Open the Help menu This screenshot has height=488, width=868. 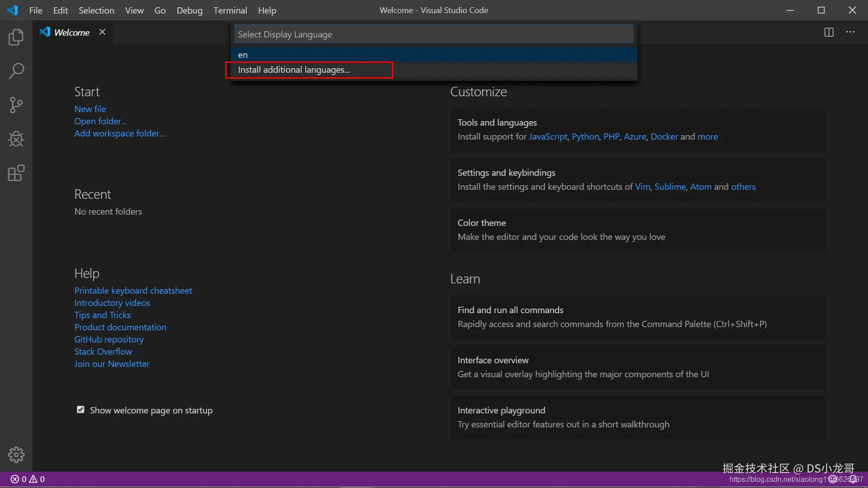coord(267,10)
